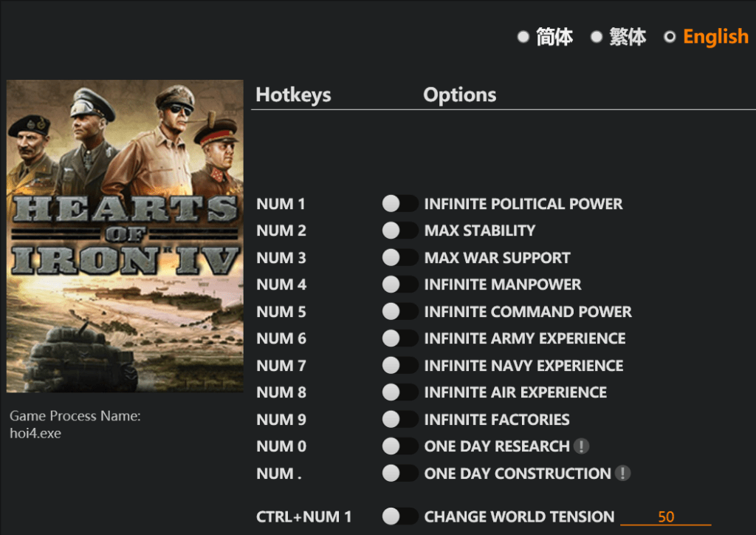
Task: Toggle Infinite Air Experience
Action: pos(400,392)
